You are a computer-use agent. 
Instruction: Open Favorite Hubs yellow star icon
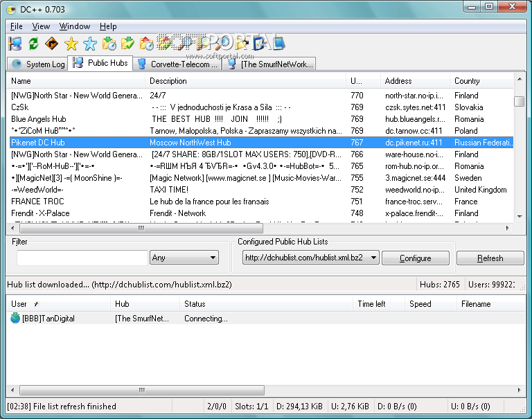pos(71,44)
